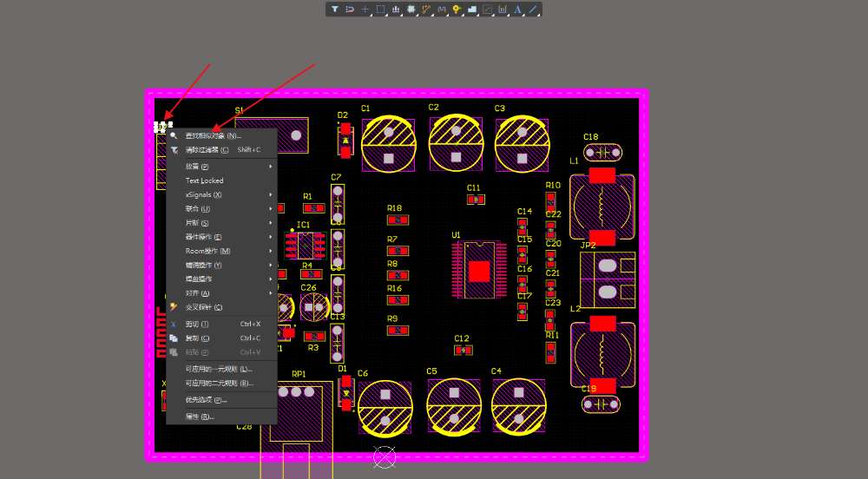The image size is (868, 479).
Task: Select capacitor C1 on the board
Action: click(x=389, y=144)
